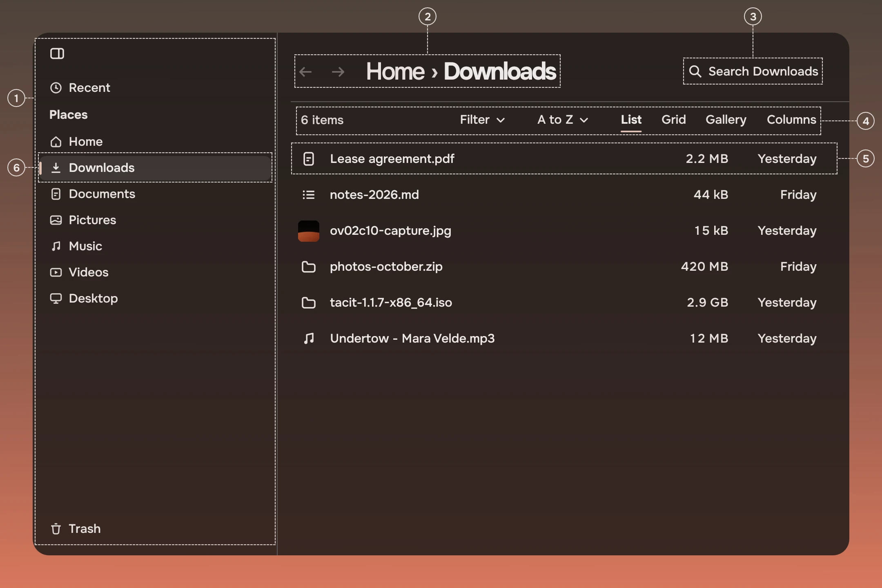Select the notes-2026.md file name
This screenshot has height=588, width=882.
(x=374, y=195)
